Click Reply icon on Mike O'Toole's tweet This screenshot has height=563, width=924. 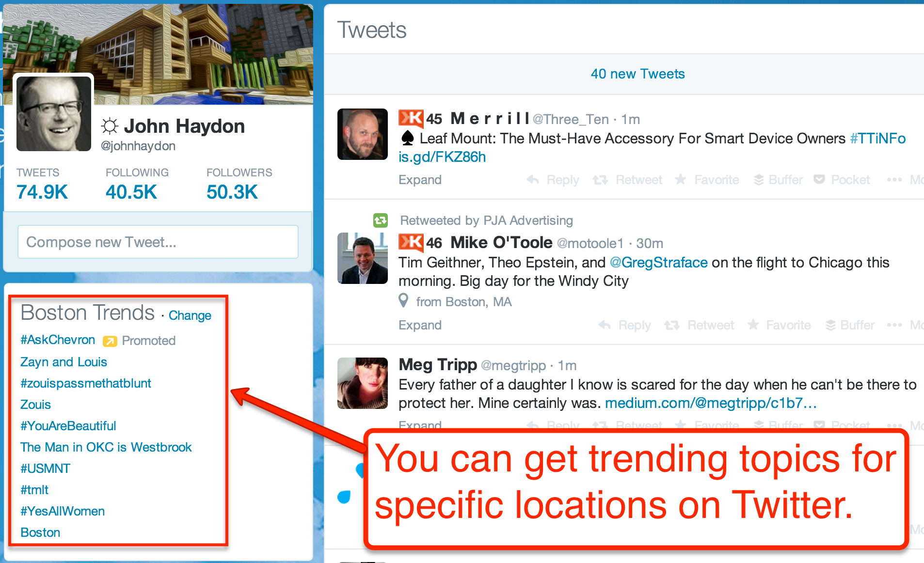point(605,325)
